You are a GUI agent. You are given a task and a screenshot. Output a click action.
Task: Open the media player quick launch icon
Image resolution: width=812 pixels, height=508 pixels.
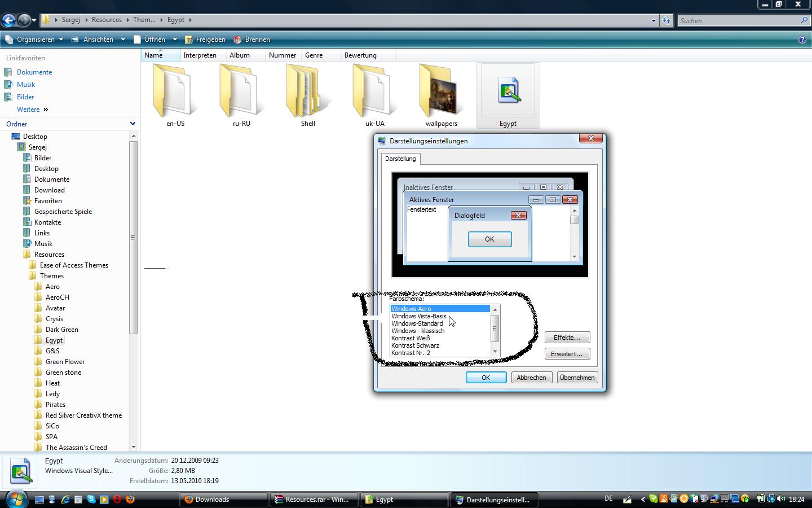104,500
